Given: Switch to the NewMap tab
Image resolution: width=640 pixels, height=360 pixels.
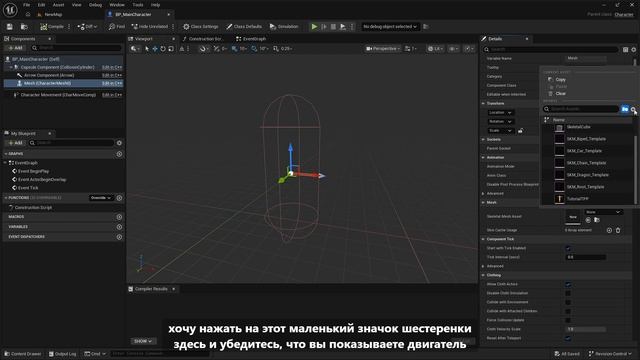Looking at the screenshot, I should click(50, 14).
